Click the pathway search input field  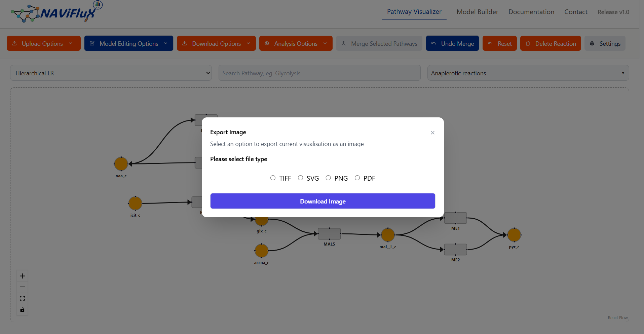coord(319,73)
